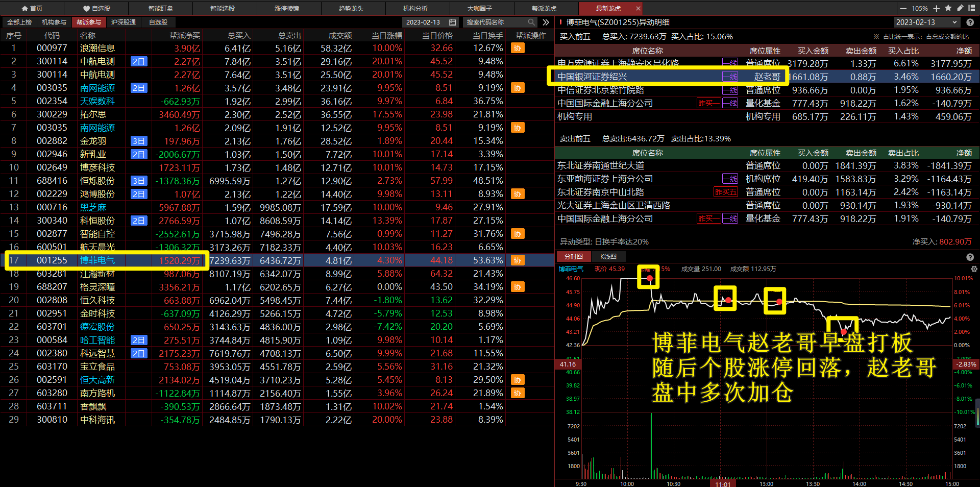Open 天娱数科 stock link

pyautogui.click(x=97, y=101)
